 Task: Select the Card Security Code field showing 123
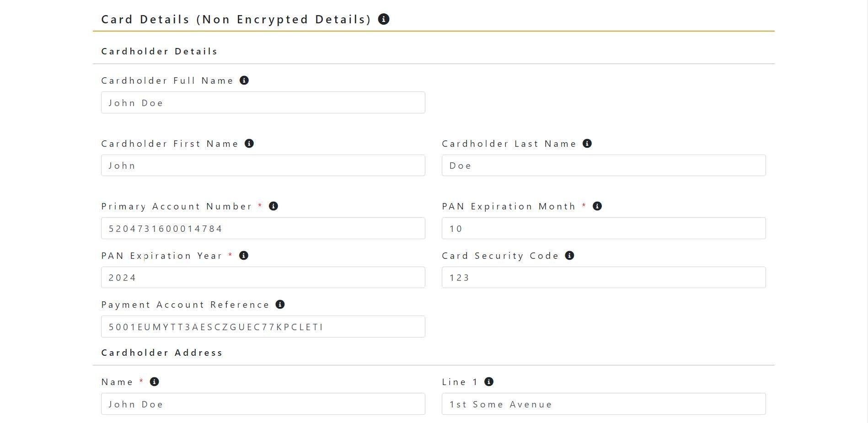point(603,277)
